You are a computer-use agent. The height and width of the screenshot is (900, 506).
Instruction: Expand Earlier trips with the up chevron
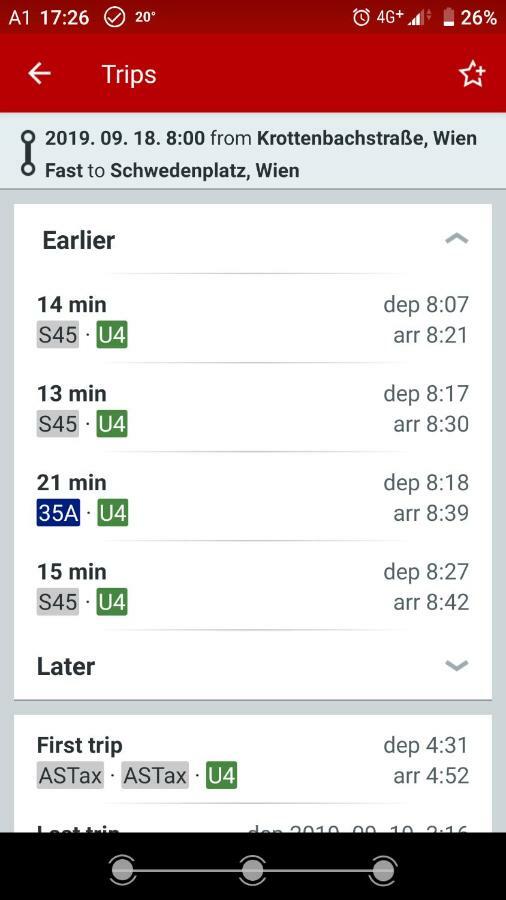tap(457, 239)
